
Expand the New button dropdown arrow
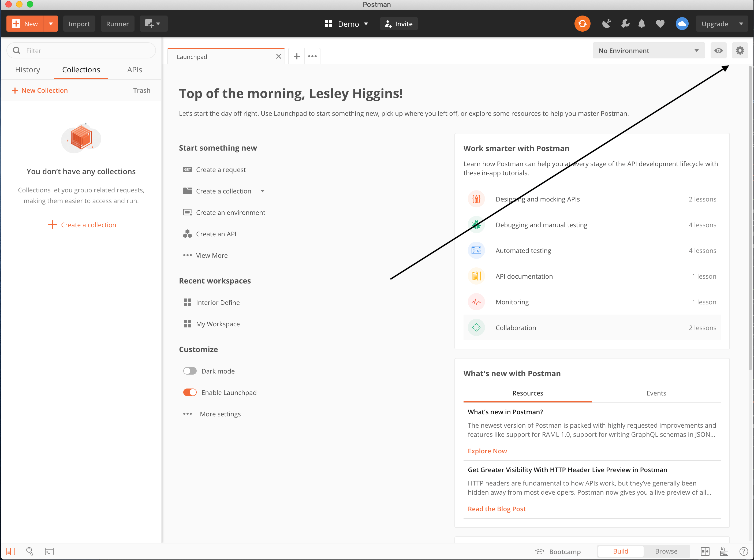[51, 24]
